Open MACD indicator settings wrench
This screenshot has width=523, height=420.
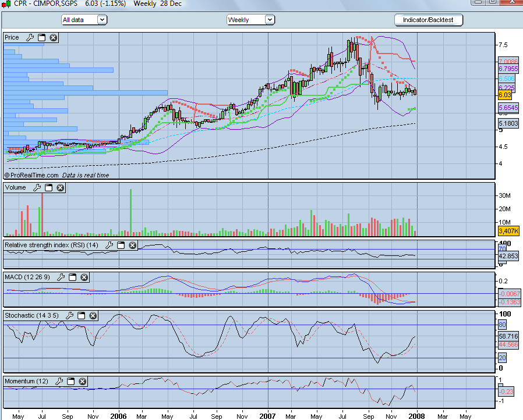[61, 277]
